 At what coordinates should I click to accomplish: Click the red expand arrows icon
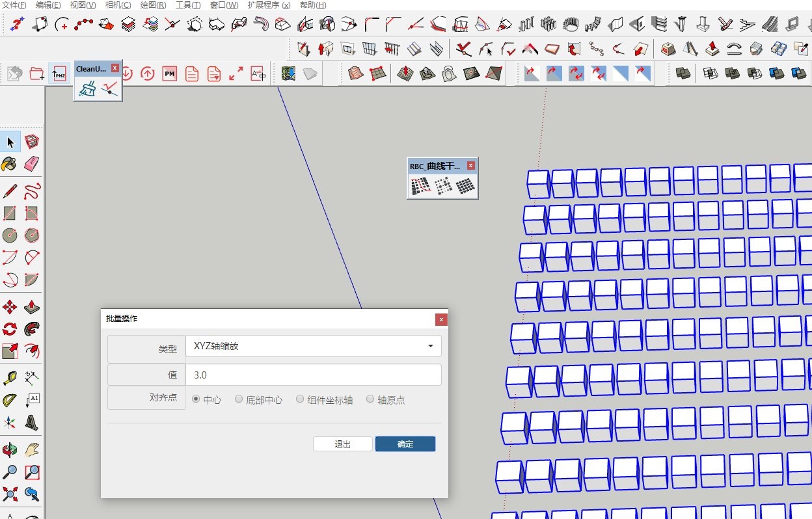pos(236,73)
